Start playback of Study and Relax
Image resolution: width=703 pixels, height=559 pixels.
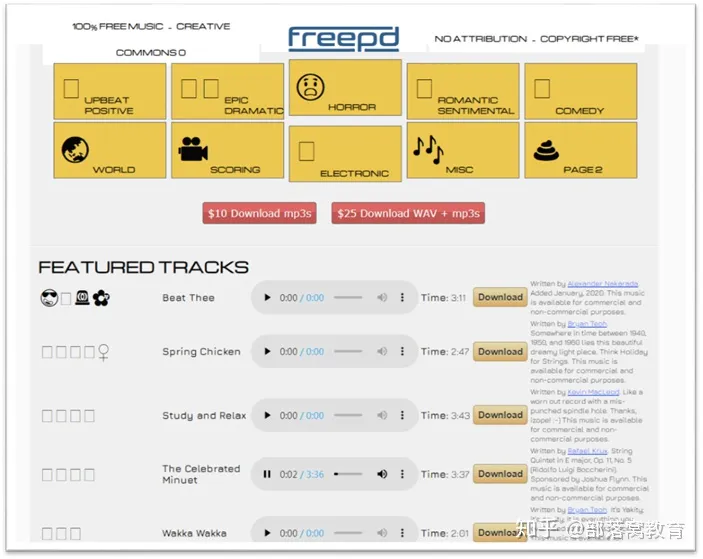[267, 415]
